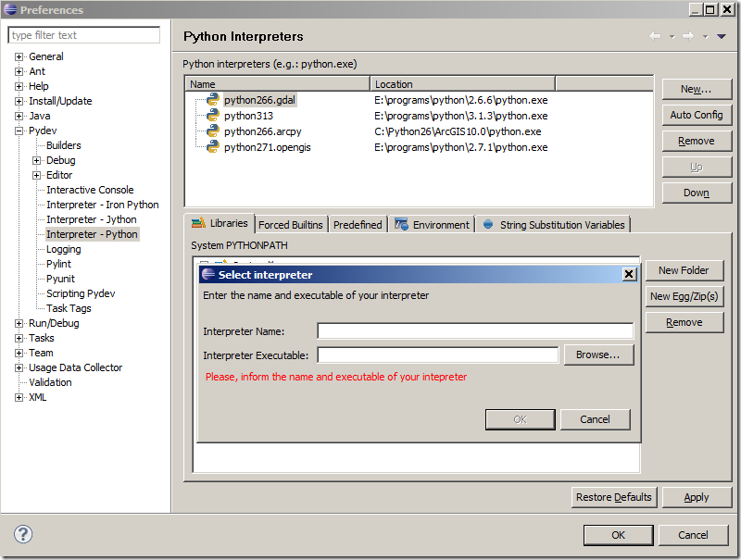Click the python266.gdal interpreter icon
Screen dimensions: 741x560
click(213, 100)
